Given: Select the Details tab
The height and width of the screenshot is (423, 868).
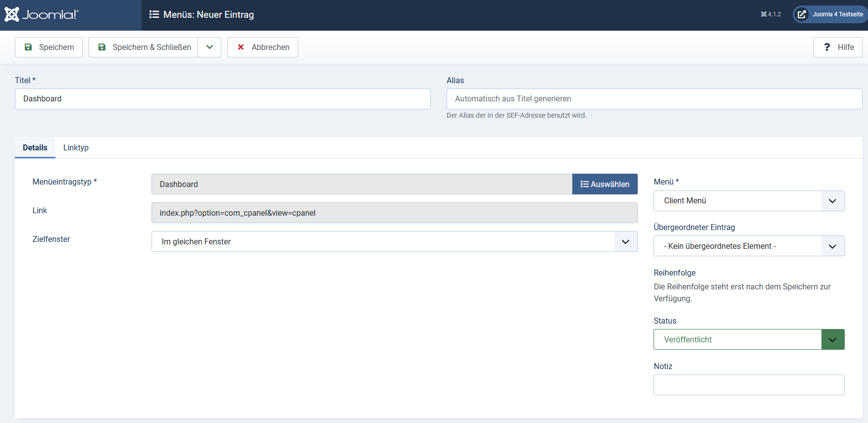Looking at the screenshot, I should [35, 147].
